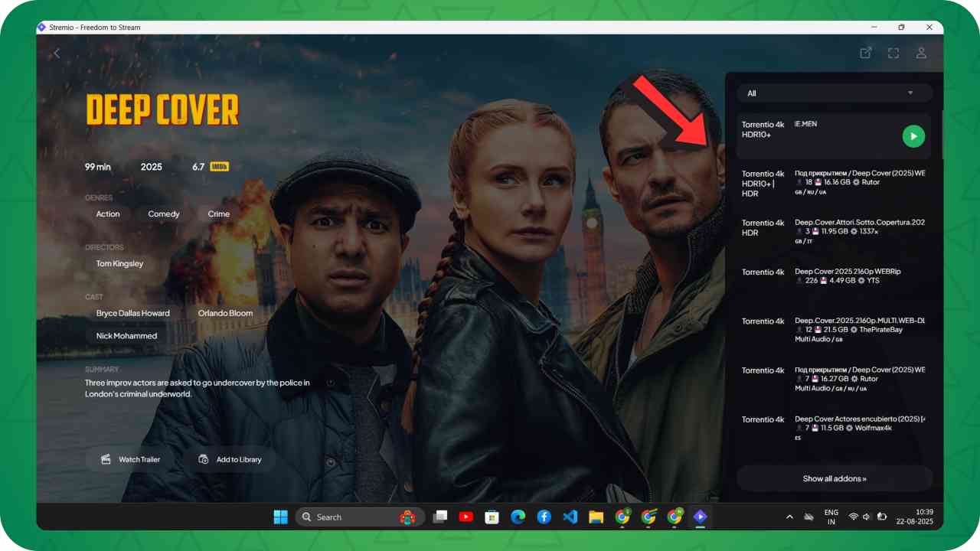980x551 pixels.
Task: Enter fullscreen mode via top-right icon
Action: 893,53
